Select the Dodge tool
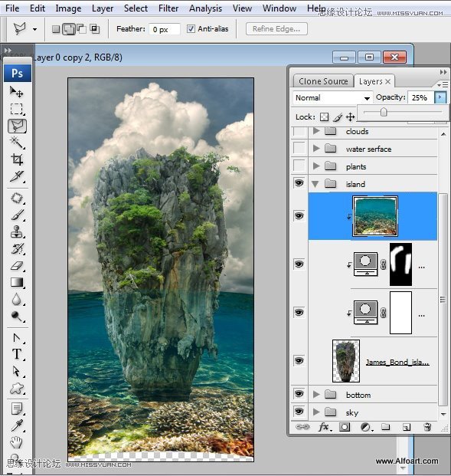The height and width of the screenshot is (476, 451). click(x=16, y=316)
